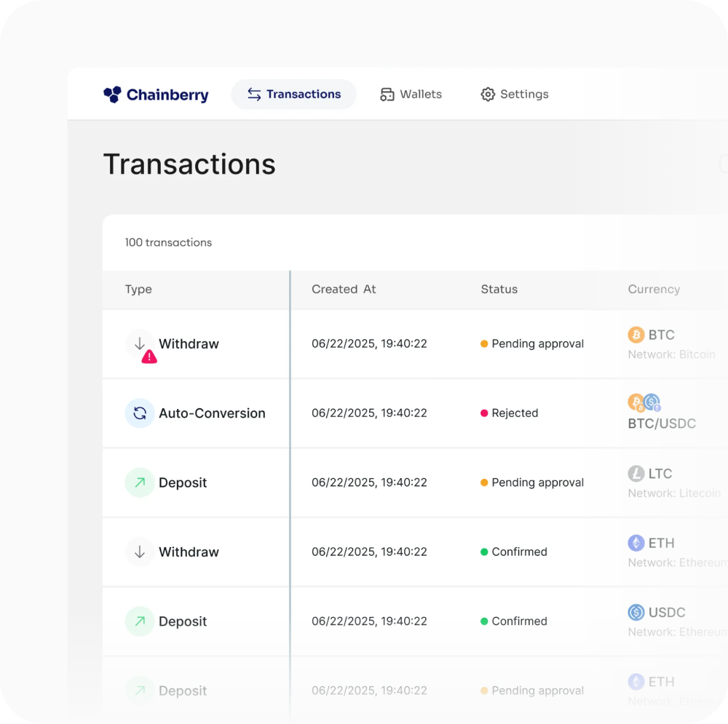The height and width of the screenshot is (724, 728).
Task: Click the Withdraw down-arrow icon for ETH row
Action: pyautogui.click(x=140, y=552)
